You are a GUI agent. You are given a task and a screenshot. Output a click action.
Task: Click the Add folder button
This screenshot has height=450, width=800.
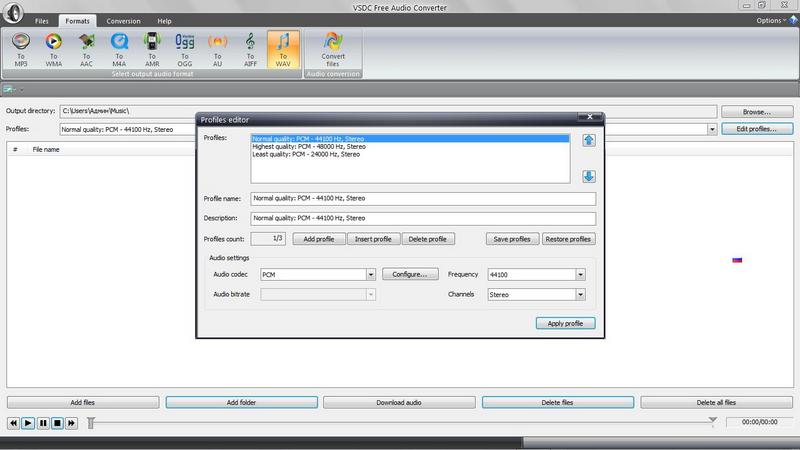(241, 403)
